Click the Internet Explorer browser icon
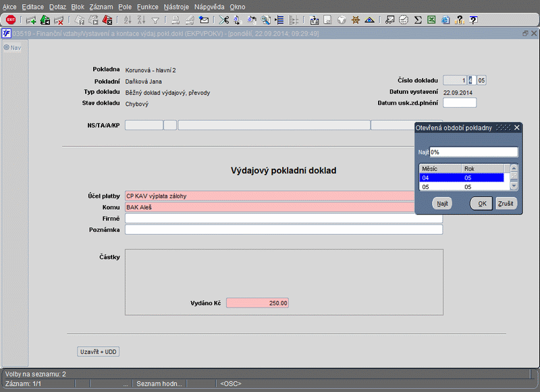The width and height of the screenshot is (540, 392). click(x=446, y=20)
